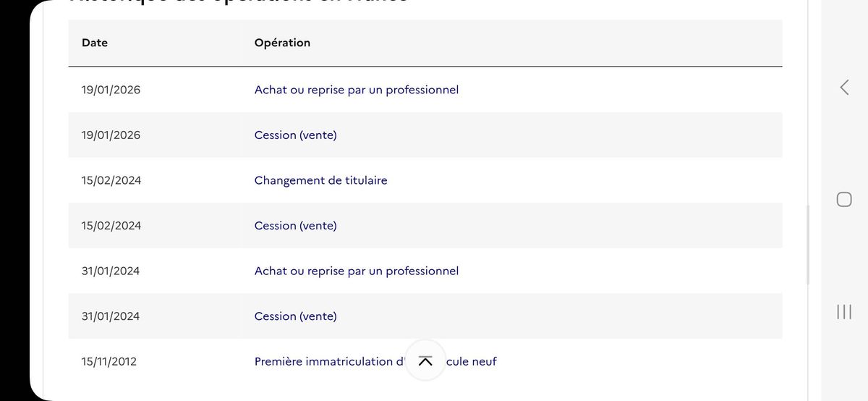Open the 19/01/2026 Cession (vente) entry
Screen dimensions: 868x401
click(x=296, y=135)
